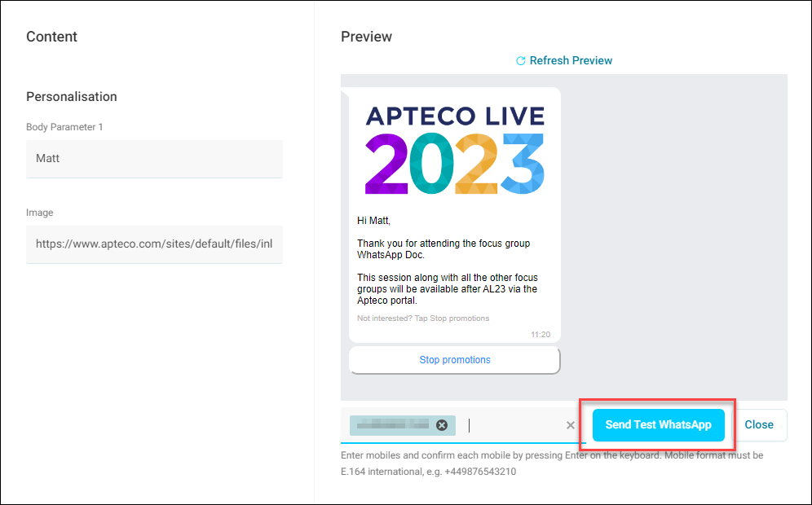Close the test WhatsApp dialog
This screenshot has height=505, width=812.
[759, 425]
